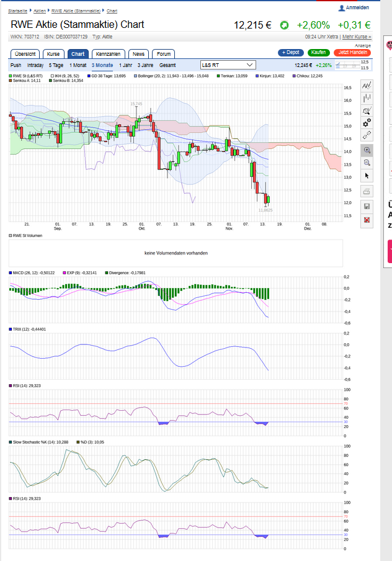The height and width of the screenshot is (561, 392).
Task: Click the red X delete icon
Action: pos(367,220)
